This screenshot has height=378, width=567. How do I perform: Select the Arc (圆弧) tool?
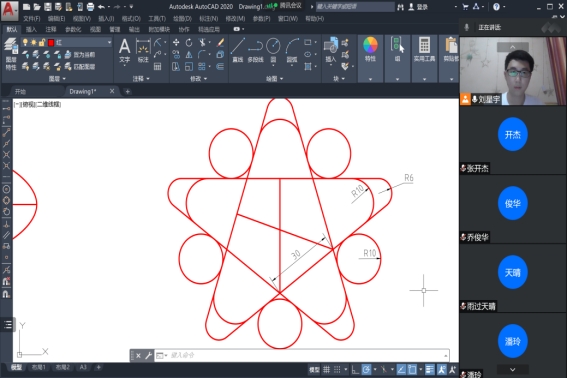coord(292,50)
